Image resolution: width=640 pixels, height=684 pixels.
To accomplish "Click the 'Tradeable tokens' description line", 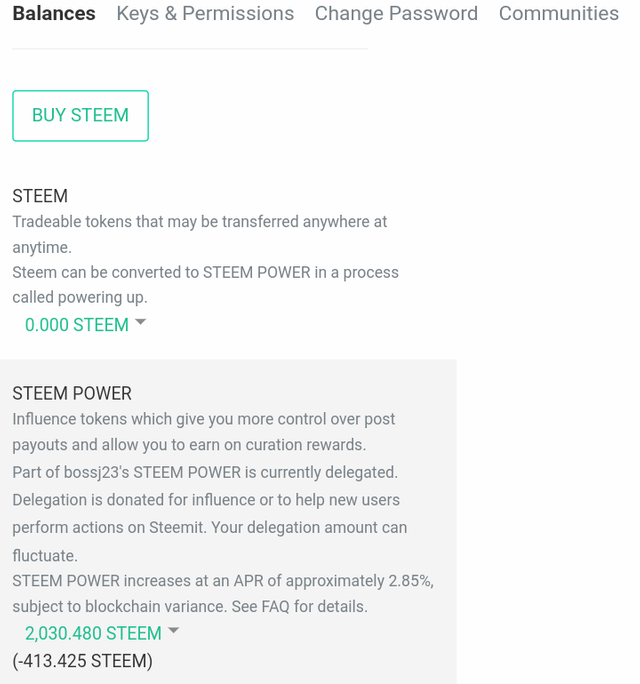I will [199, 222].
